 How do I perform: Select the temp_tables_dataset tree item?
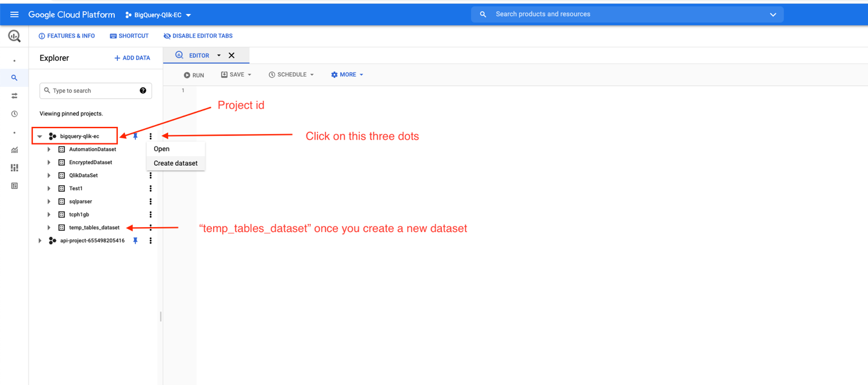(x=94, y=228)
